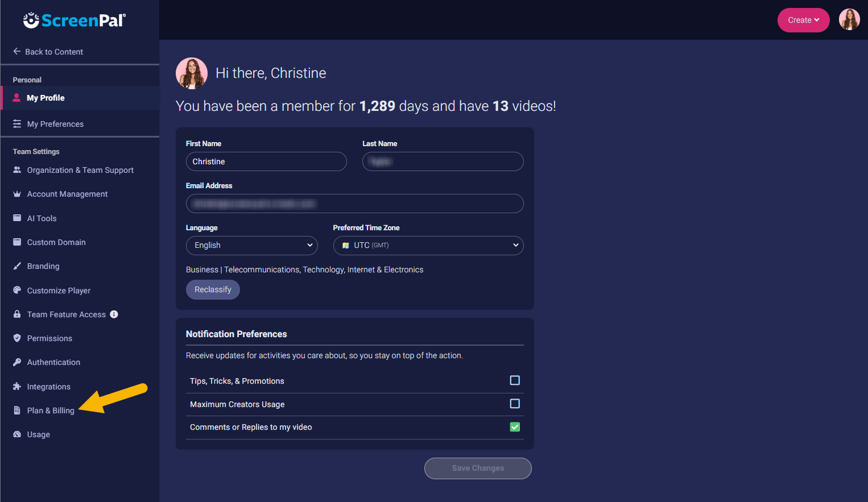The width and height of the screenshot is (868, 502).
Task: Click the info icon next to Team Feature Access
Action: coord(114,314)
